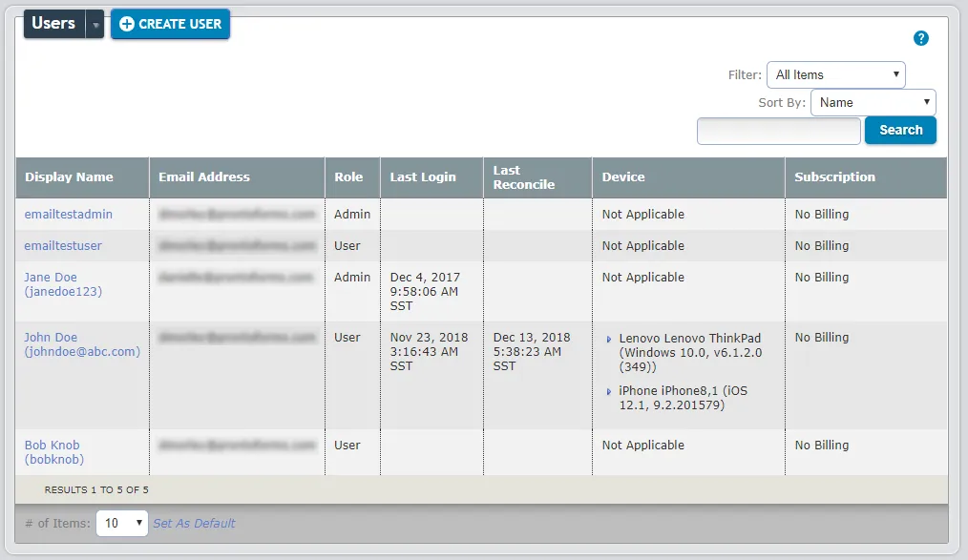
Task: Click the Search button
Action: pos(900,130)
